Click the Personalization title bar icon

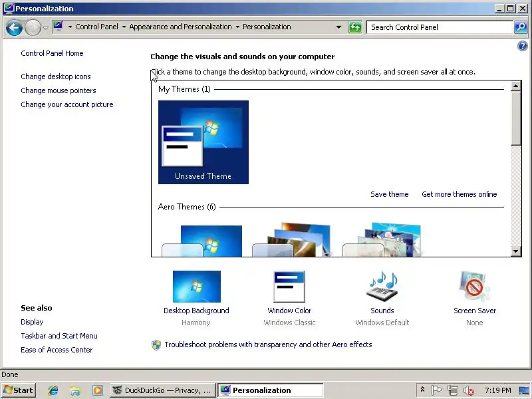click(x=9, y=8)
